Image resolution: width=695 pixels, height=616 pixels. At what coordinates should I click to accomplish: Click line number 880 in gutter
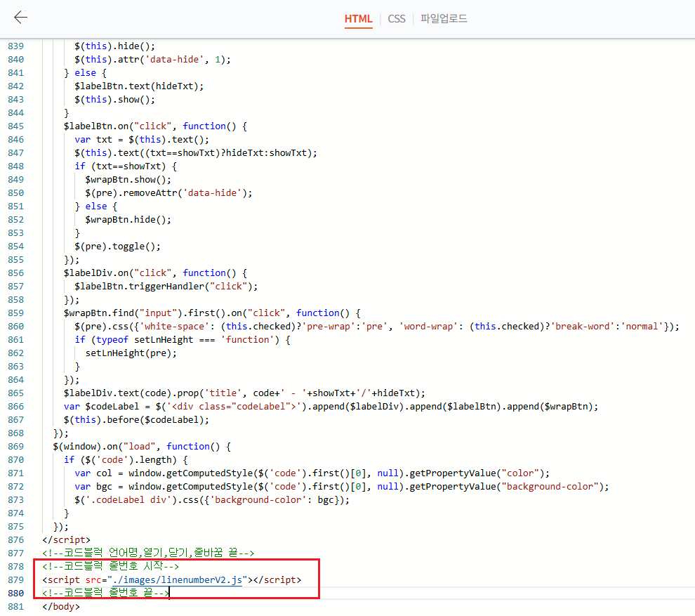[16, 594]
